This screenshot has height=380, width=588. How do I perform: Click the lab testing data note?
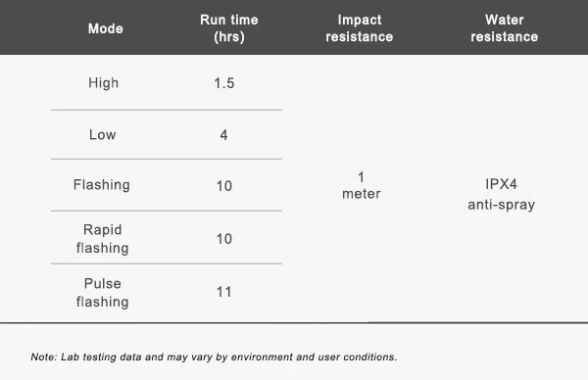(214, 356)
